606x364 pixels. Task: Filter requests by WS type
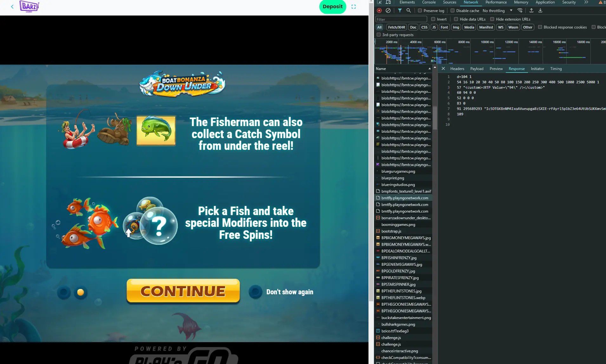[x=500, y=27]
